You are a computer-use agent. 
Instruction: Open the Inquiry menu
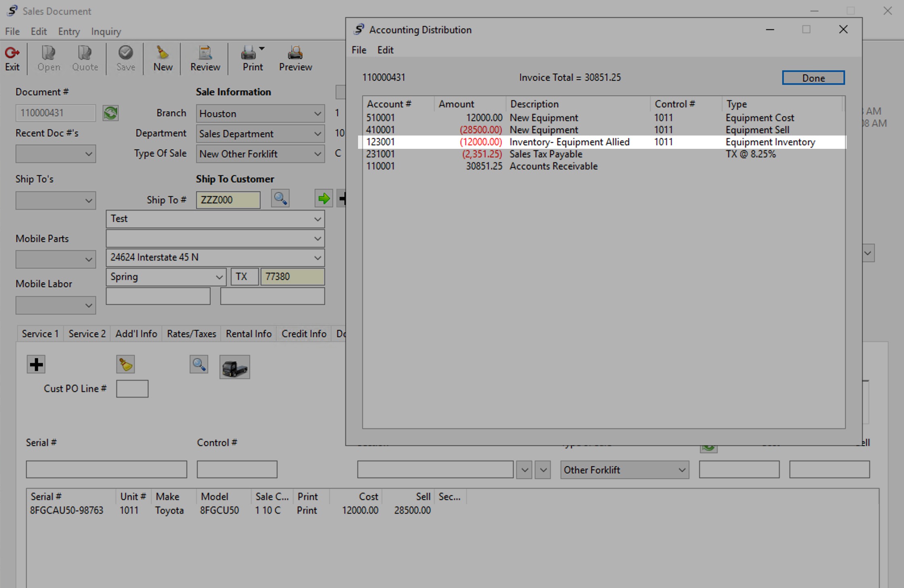[x=106, y=31]
